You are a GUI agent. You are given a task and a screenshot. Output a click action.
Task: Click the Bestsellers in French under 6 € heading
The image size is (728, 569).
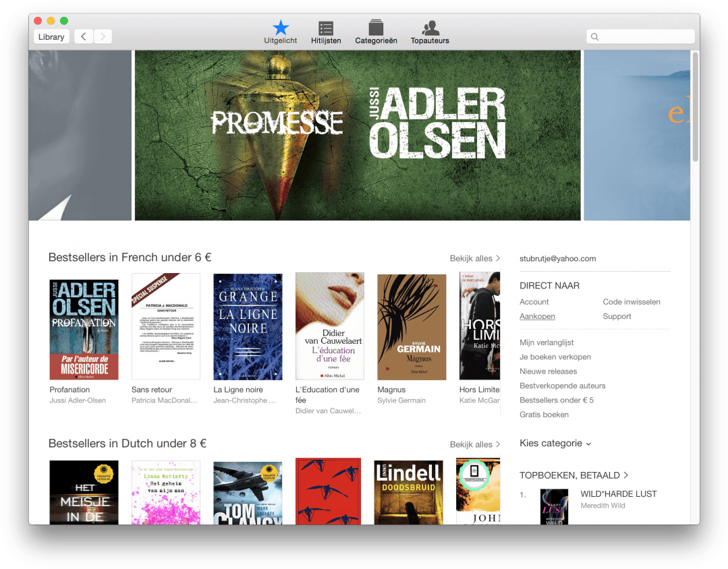coord(130,258)
